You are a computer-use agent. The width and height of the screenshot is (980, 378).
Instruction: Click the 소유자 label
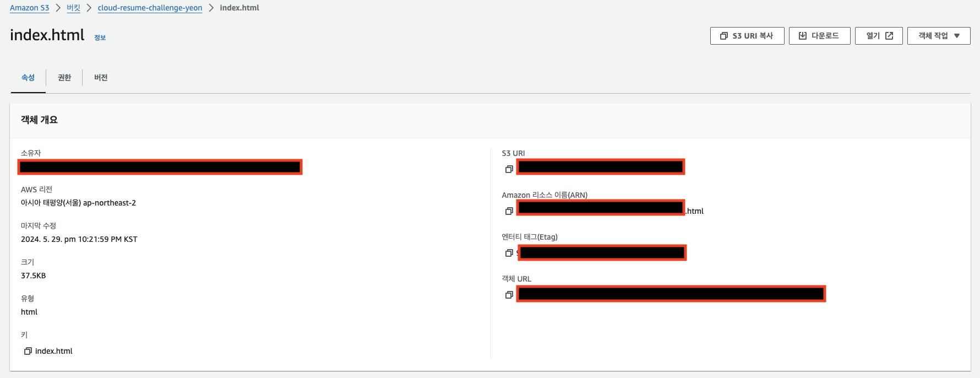tap(31, 153)
